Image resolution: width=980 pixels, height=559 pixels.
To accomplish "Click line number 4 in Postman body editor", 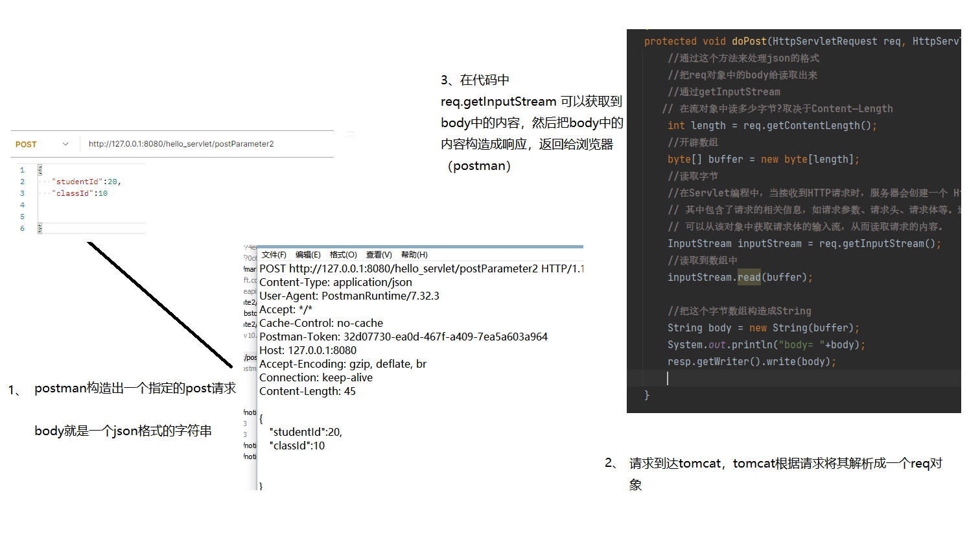I will click(22, 205).
